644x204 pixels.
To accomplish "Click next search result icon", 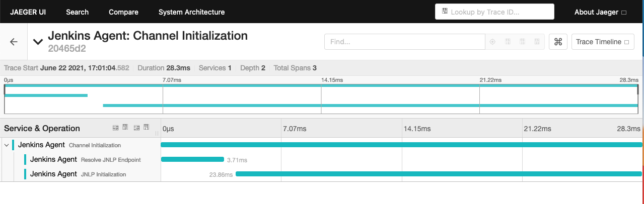I will tap(523, 42).
